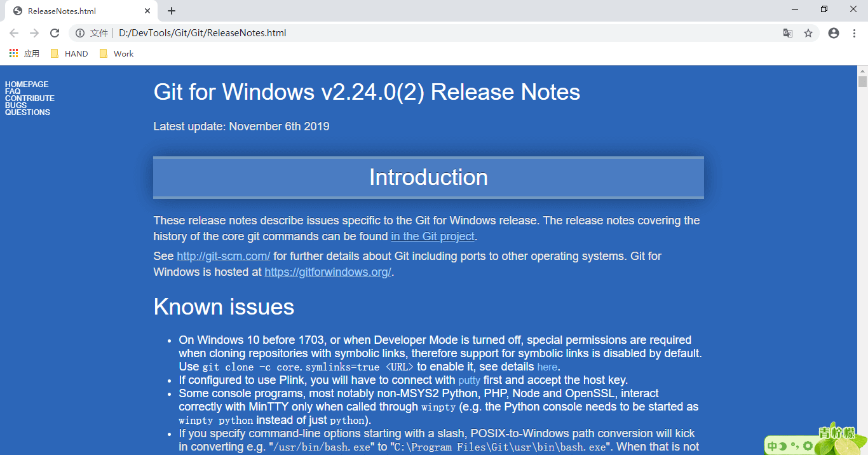Click the browser back arrow
The image size is (868, 455).
tap(14, 33)
